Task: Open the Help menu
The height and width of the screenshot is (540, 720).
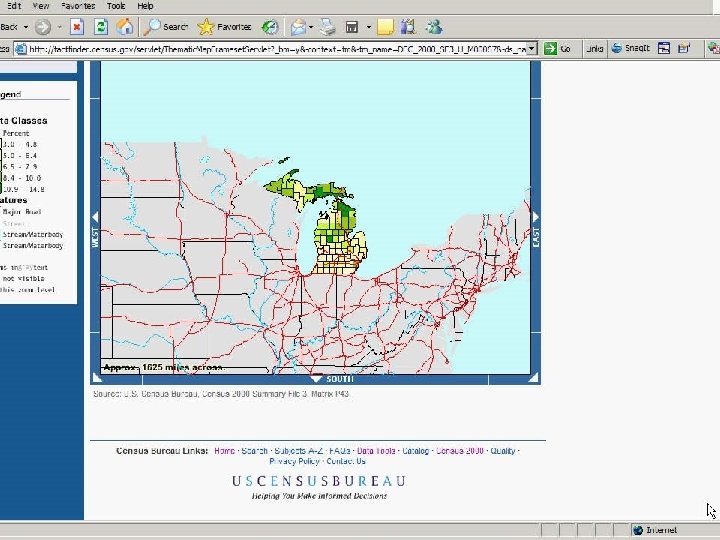Action: pyautogui.click(x=145, y=6)
